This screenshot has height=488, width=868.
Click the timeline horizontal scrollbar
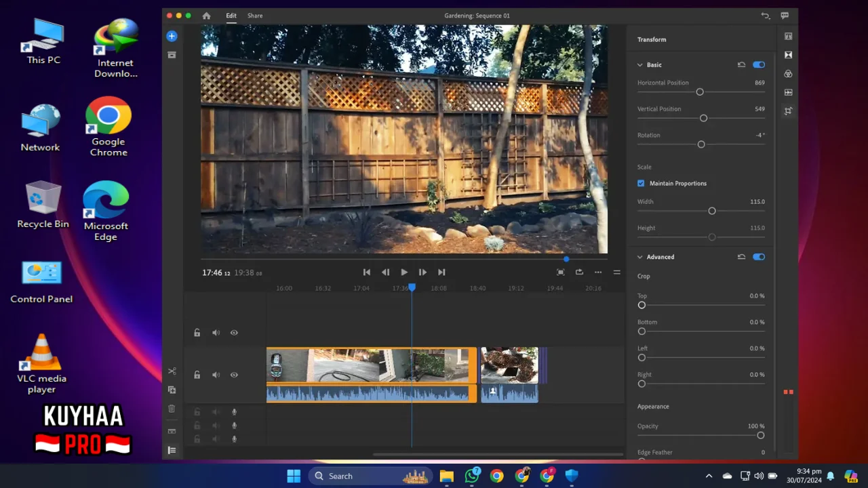[497, 455]
